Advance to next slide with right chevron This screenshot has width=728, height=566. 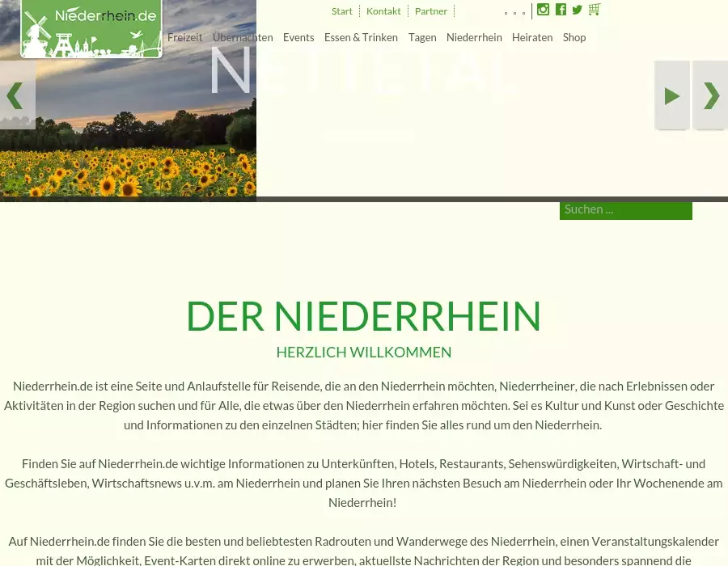(710, 95)
